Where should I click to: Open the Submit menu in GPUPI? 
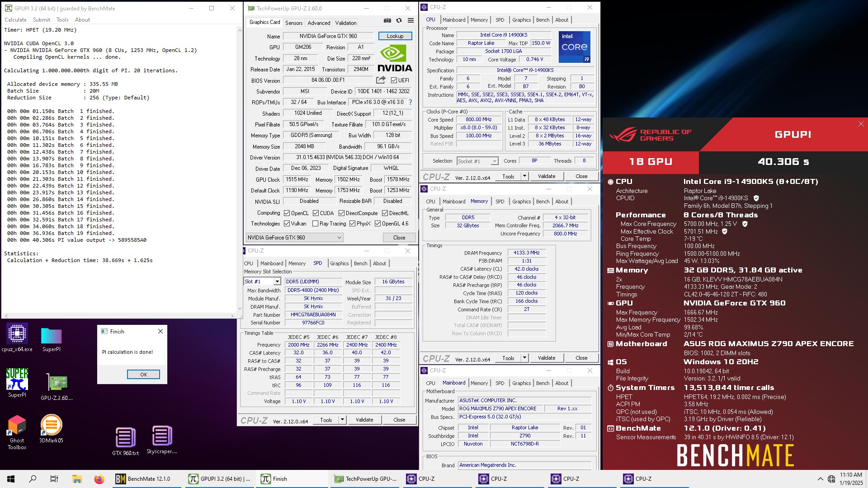[42, 20]
